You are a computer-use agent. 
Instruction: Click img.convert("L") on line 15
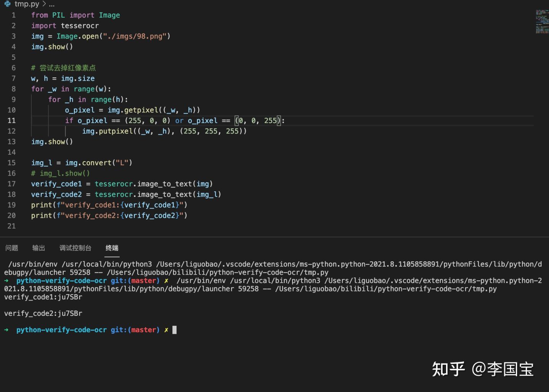(x=99, y=163)
